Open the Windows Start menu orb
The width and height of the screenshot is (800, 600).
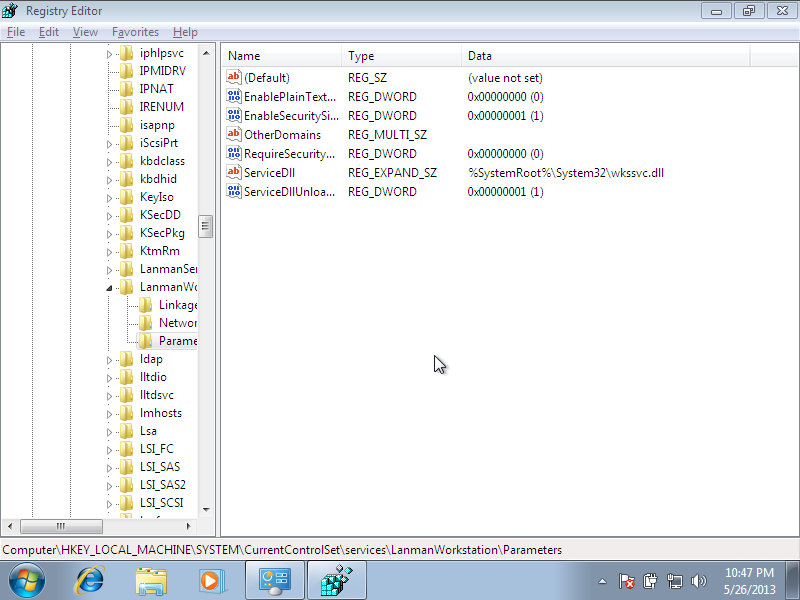click(27, 581)
